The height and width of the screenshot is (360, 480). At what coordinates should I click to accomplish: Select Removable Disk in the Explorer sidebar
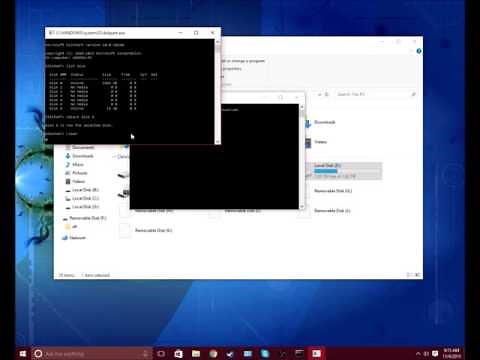[85, 218]
